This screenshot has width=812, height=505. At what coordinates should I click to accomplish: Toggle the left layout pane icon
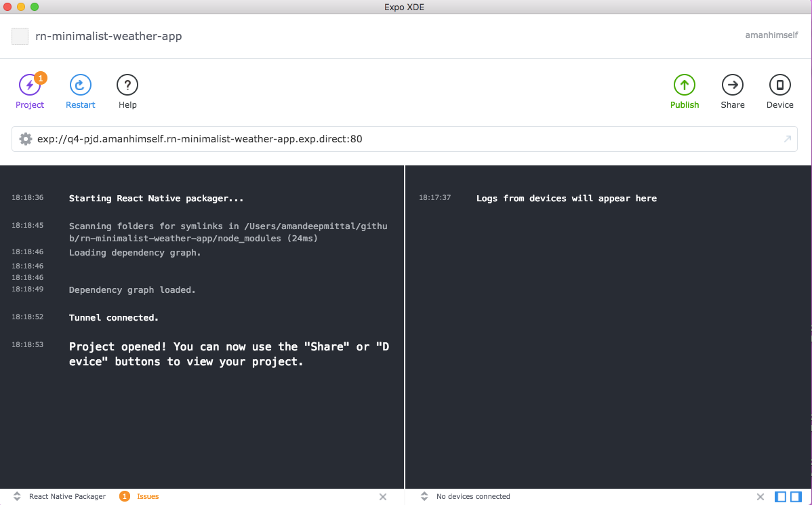[x=779, y=496]
